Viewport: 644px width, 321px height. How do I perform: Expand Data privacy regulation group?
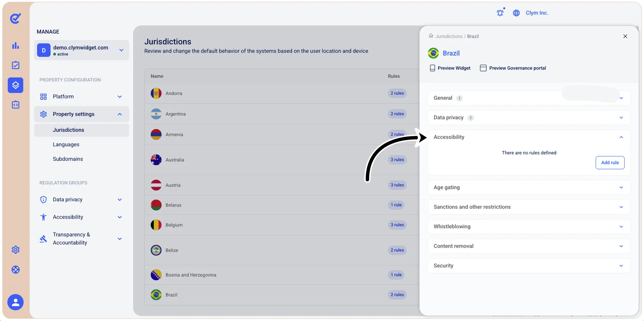(120, 200)
